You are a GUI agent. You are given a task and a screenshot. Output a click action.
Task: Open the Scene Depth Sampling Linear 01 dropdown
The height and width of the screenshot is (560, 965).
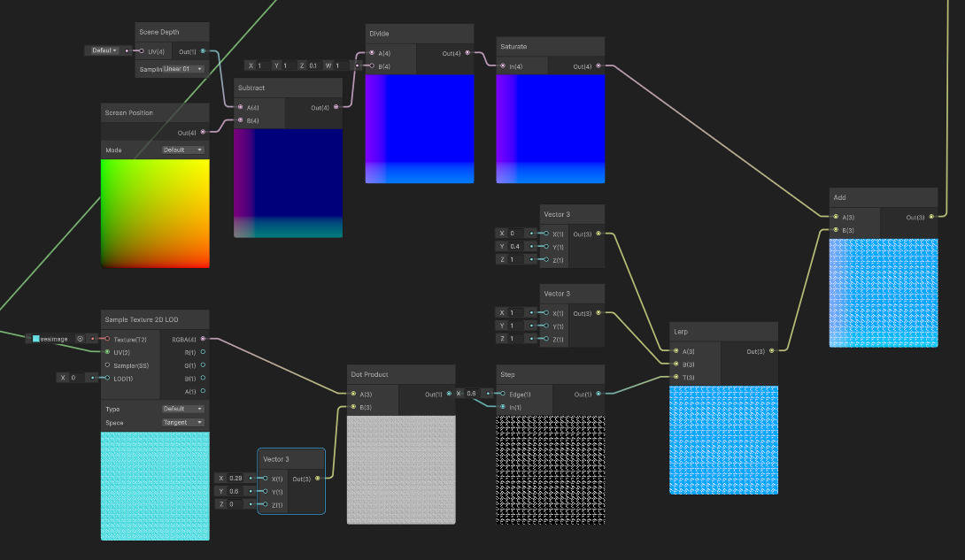pos(183,69)
